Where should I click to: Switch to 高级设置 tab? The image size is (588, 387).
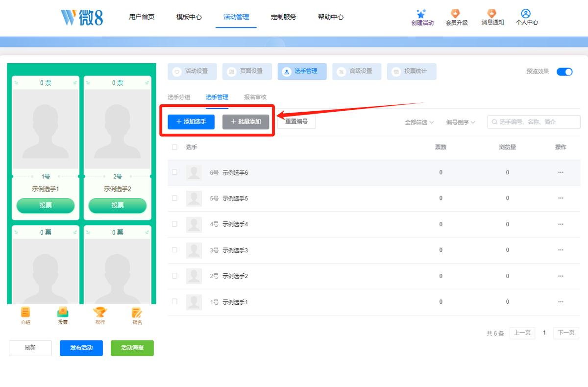click(357, 72)
